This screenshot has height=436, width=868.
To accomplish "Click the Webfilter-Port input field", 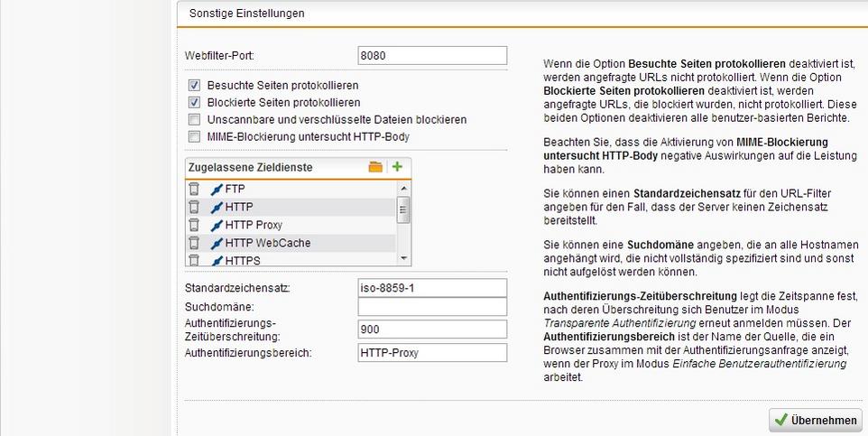I will [432, 56].
